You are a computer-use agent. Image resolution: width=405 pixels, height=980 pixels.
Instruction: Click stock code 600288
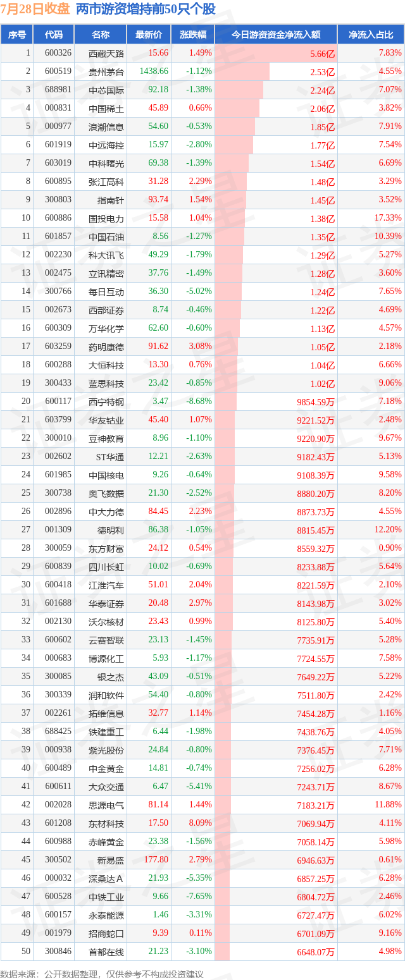click(x=58, y=365)
